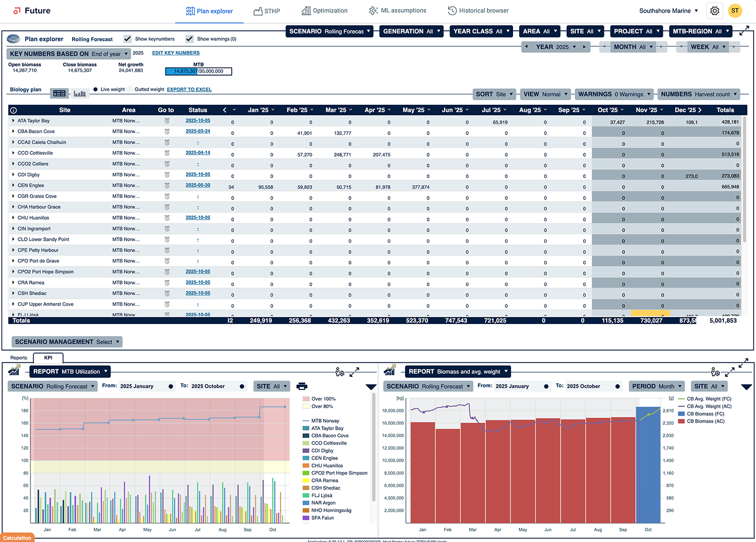Click EXPORT TO EXCEL link
The width and height of the screenshot is (756, 542).
point(189,90)
